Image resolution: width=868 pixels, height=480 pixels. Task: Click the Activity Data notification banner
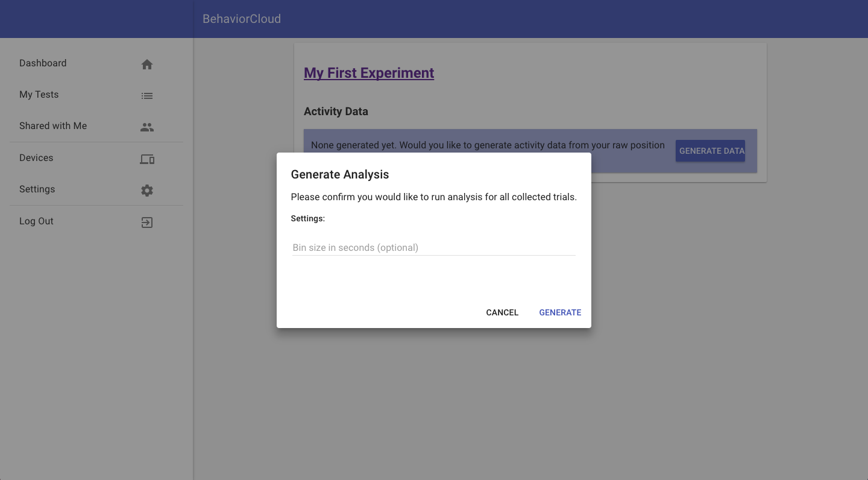pyautogui.click(x=488, y=145)
